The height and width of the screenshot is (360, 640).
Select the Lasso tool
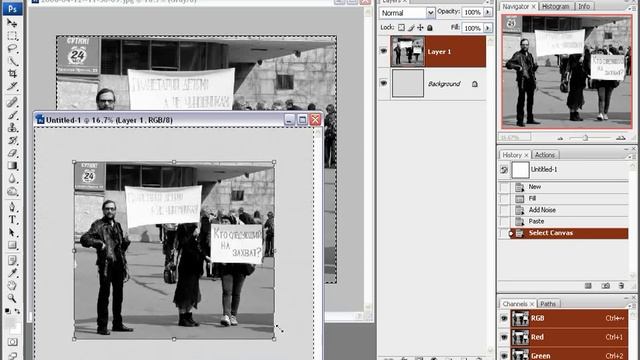coord(12,48)
